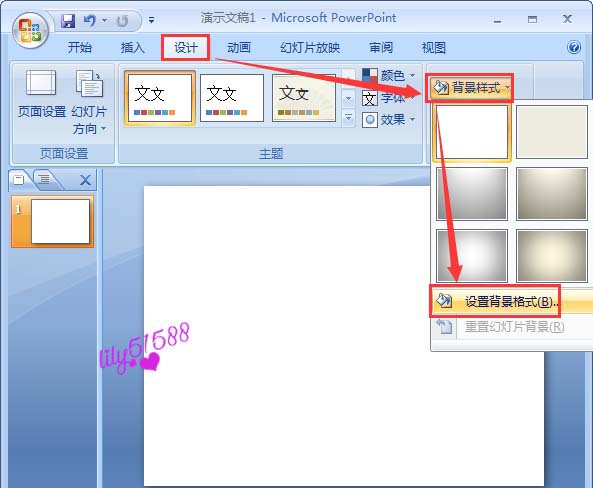
Task: Click the 背景样式 background styles button
Action: point(470,88)
